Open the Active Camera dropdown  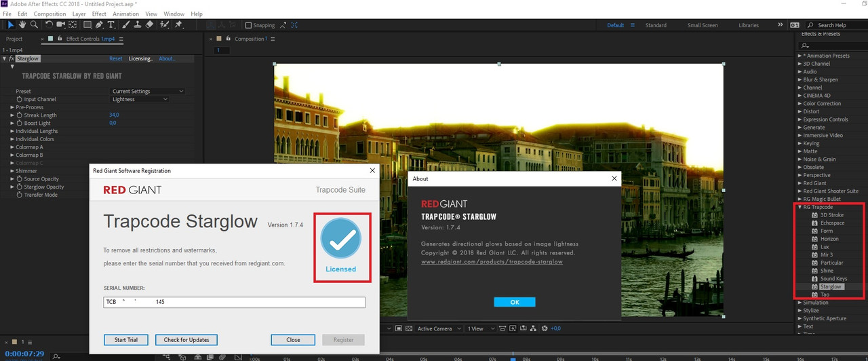(439, 328)
